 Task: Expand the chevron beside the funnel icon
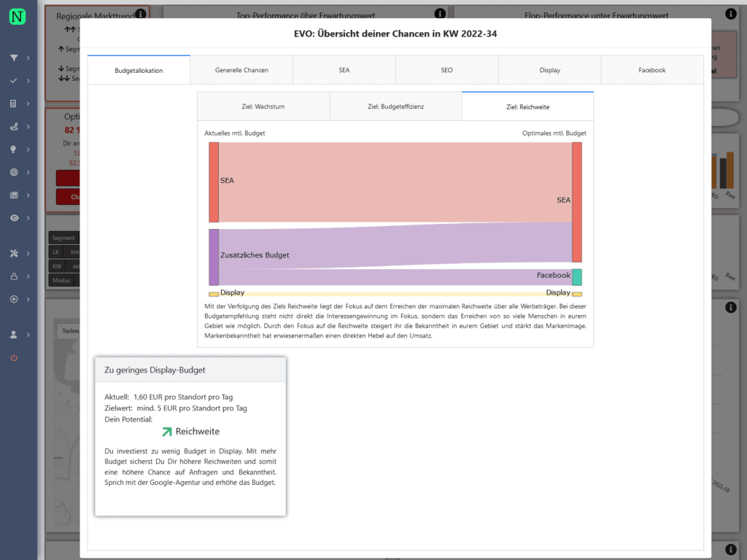[x=28, y=58]
